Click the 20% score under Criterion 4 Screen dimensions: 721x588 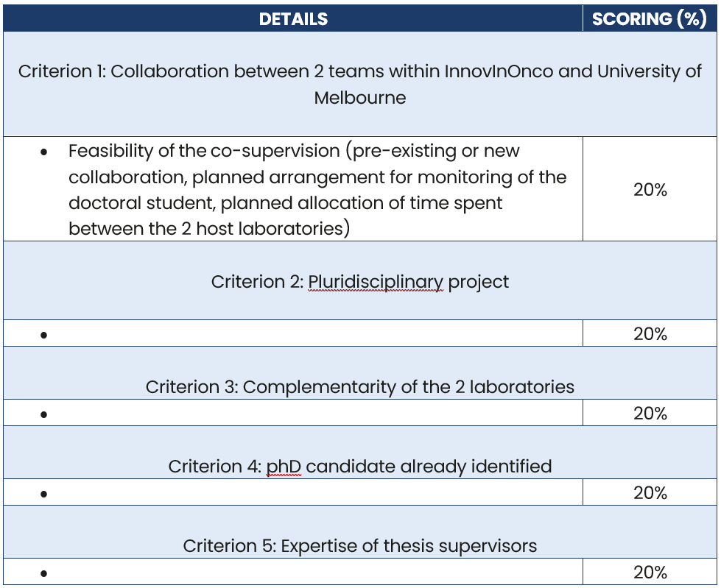(650, 493)
